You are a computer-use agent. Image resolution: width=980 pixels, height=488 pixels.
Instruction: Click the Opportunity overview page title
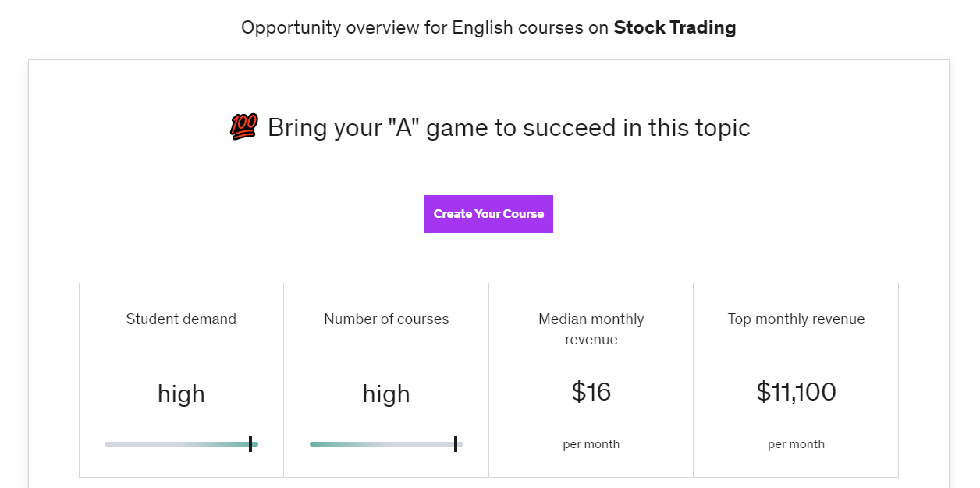488,27
